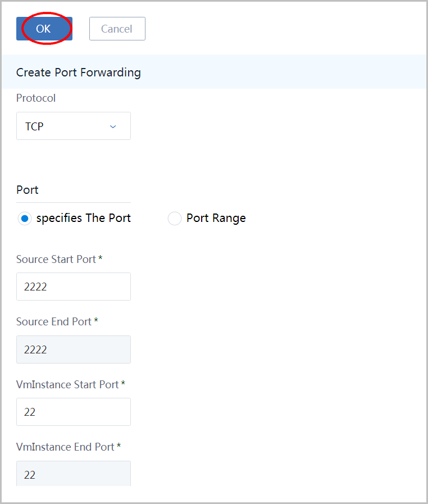The height and width of the screenshot is (504, 428).
Task: Click the Cancel button
Action: pyautogui.click(x=117, y=29)
